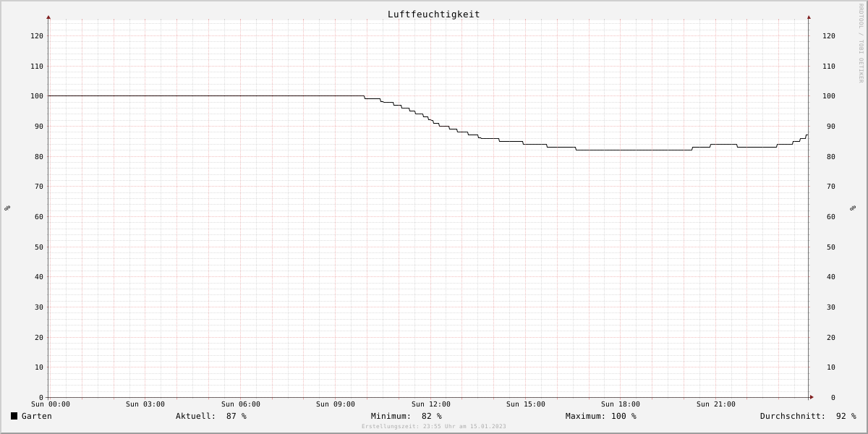The height and width of the screenshot is (434, 868).
Task: Click the 10 label on the left axis
Action: 39,367
